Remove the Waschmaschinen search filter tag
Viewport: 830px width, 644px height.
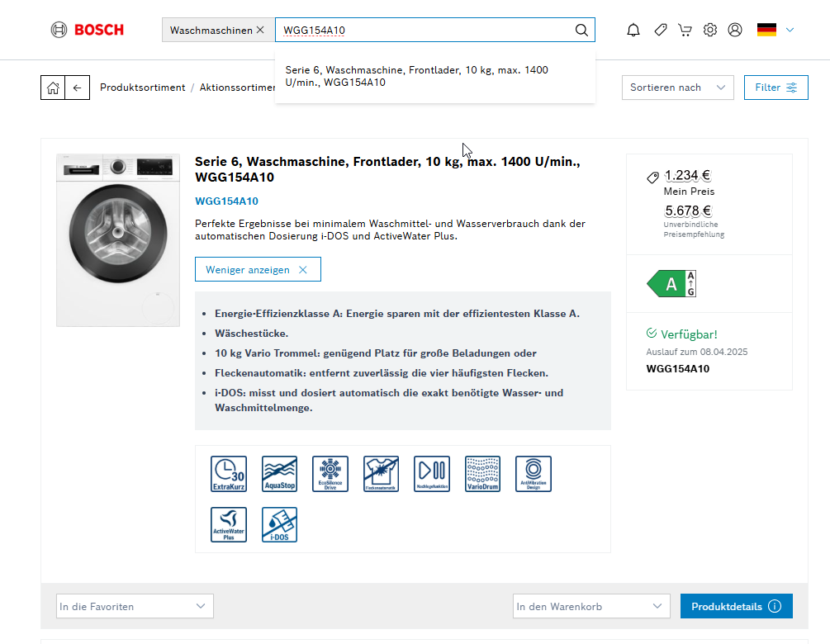pos(260,31)
